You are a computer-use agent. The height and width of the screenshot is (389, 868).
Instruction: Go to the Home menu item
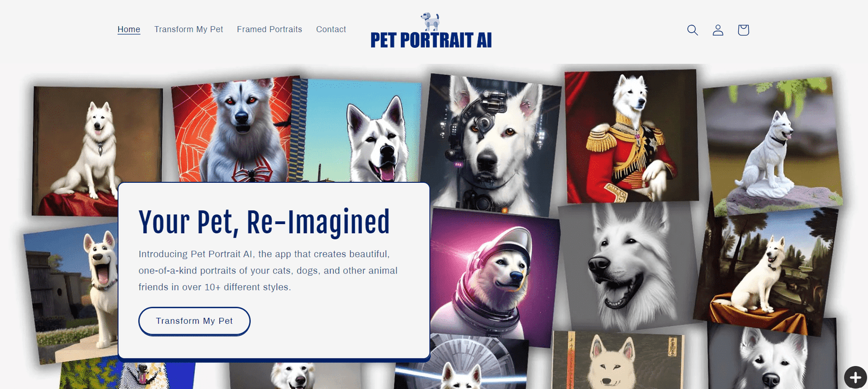[x=129, y=29]
